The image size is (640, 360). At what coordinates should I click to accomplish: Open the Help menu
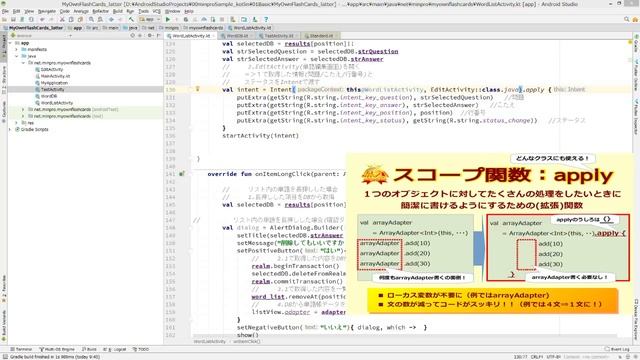(x=189, y=11)
